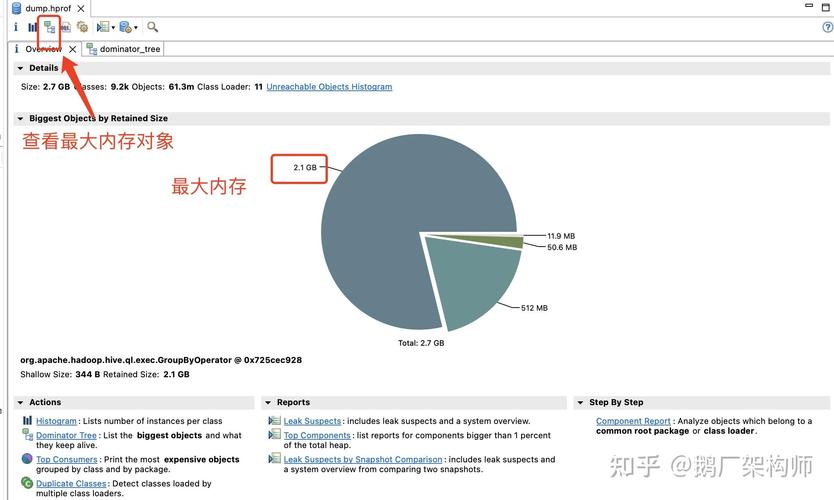Open the Histogram toolbar icon

[x=32, y=27]
